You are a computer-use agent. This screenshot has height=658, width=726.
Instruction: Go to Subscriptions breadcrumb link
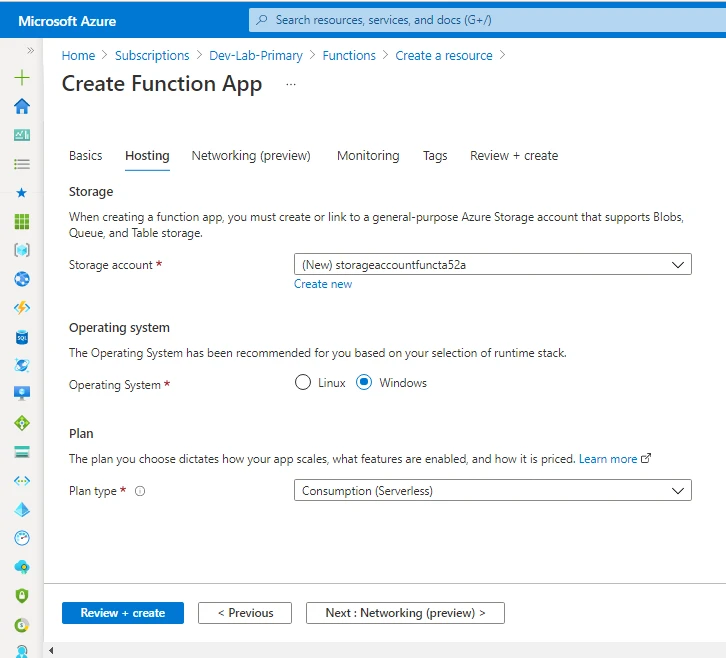(x=152, y=56)
